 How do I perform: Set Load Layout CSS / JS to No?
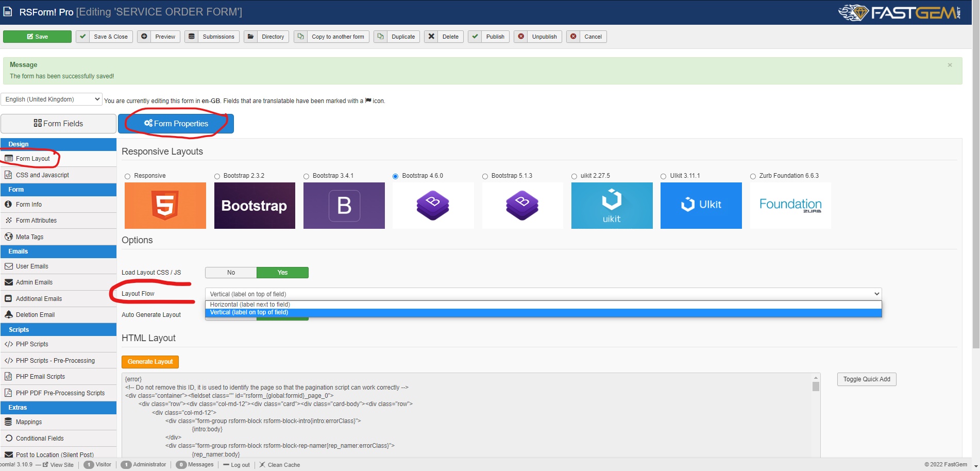(x=231, y=273)
